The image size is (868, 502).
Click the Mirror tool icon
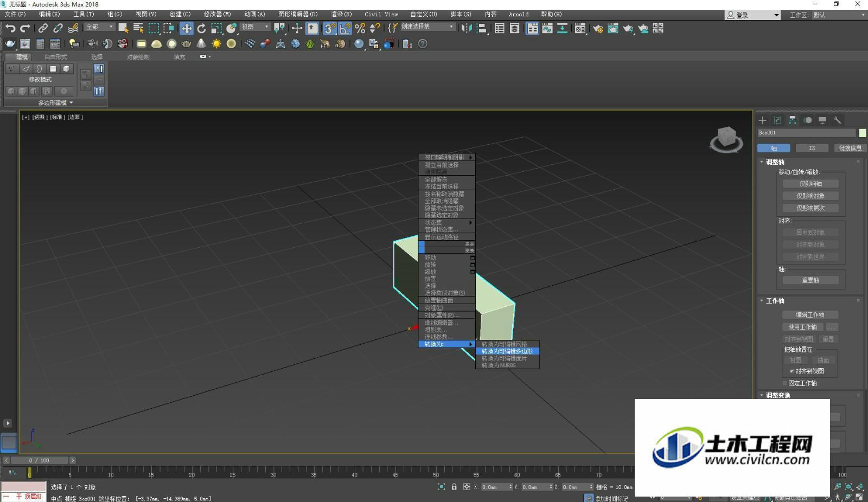(467, 28)
